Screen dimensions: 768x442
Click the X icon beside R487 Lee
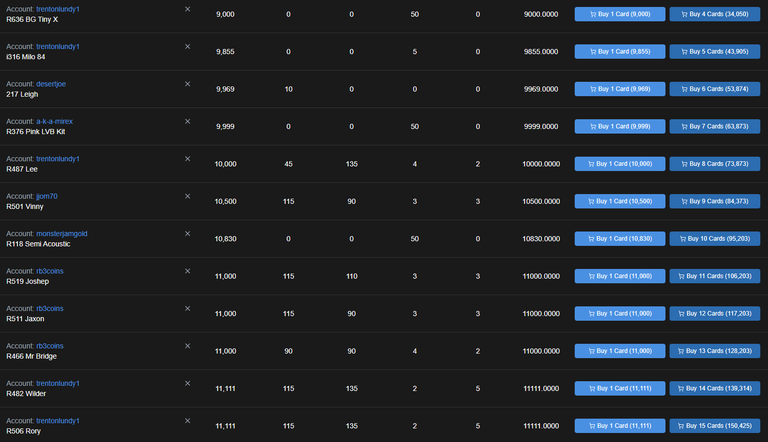188,159
